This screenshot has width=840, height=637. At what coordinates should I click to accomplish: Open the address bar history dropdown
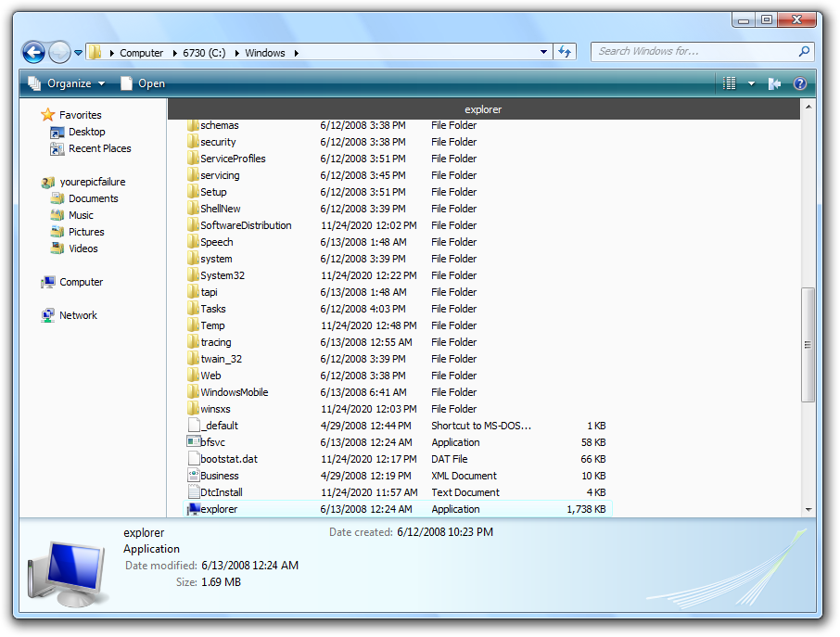pyautogui.click(x=544, y=52)
